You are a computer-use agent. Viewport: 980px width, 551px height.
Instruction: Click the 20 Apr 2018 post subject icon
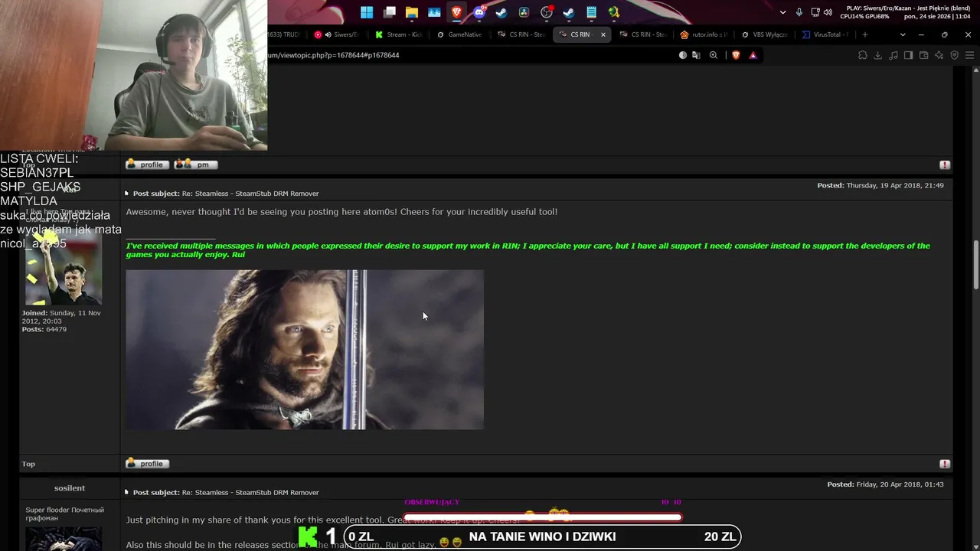coord(127,493)
